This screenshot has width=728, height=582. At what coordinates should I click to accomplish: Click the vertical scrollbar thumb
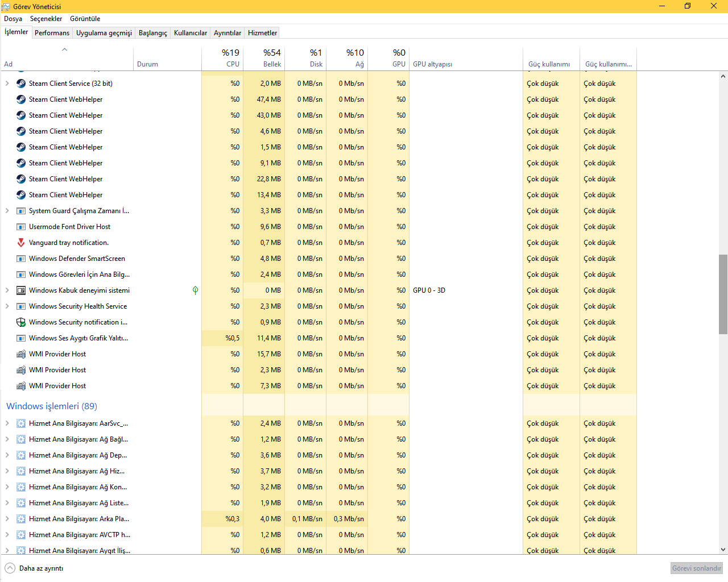(723, 294)
